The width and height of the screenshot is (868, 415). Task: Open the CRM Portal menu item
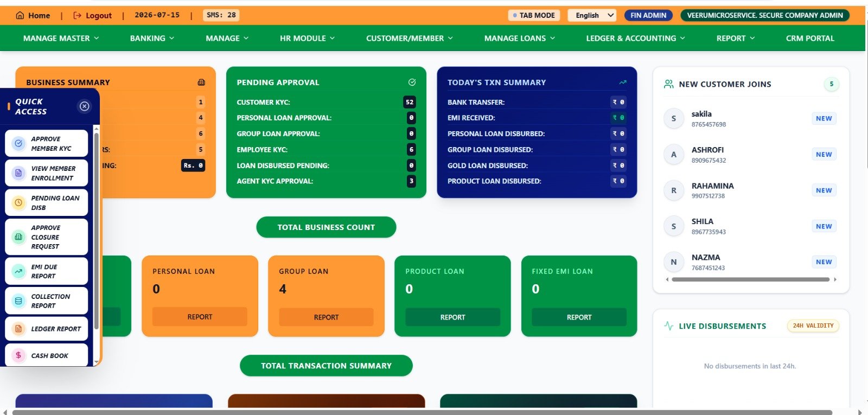coord(810,38)
